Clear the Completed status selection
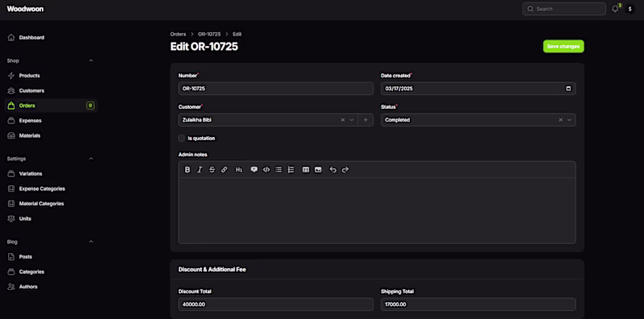This screenshot has height=319, width=644. [560, 120]
